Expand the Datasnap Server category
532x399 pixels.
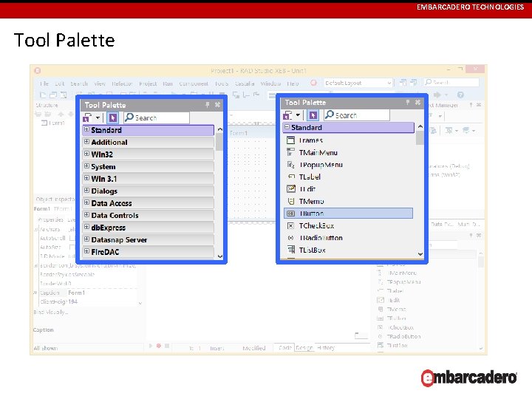click(86, 239)
